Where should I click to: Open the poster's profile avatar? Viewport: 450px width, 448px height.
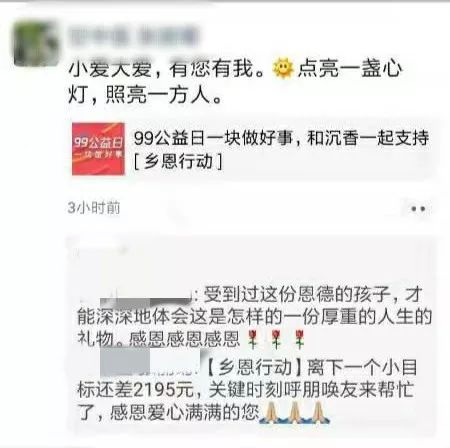click(x=36, y=43)
